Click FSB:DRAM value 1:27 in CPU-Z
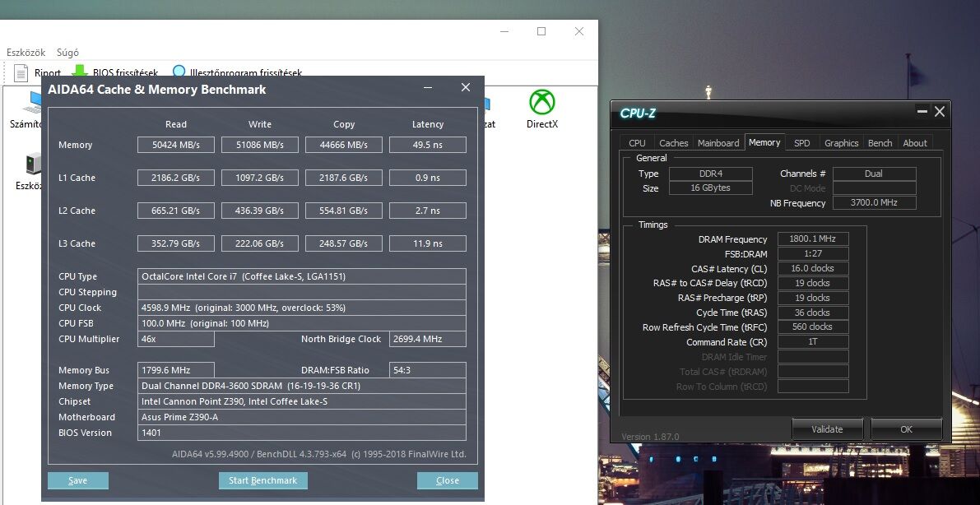This screenshot has width=980, height=505. (813, 254)
